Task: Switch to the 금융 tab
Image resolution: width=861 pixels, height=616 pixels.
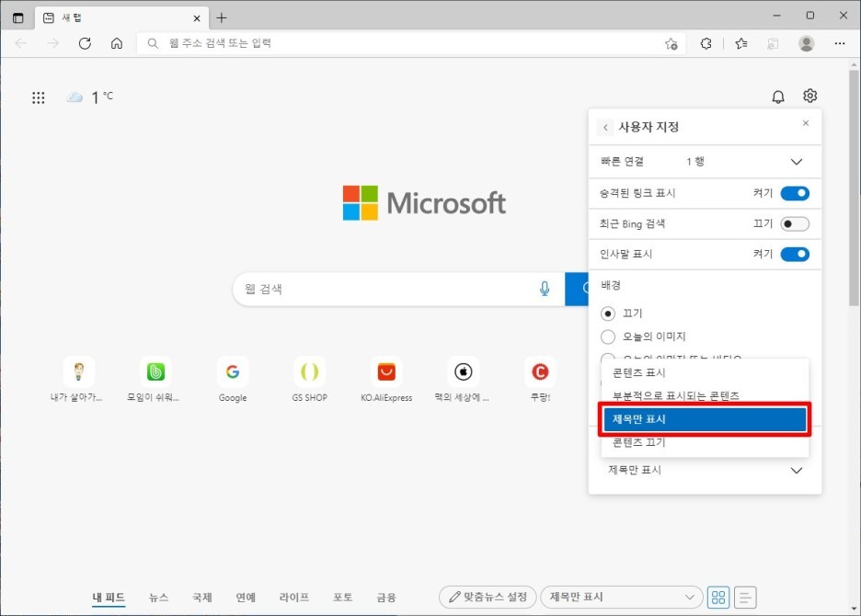Action: (386, 598)
